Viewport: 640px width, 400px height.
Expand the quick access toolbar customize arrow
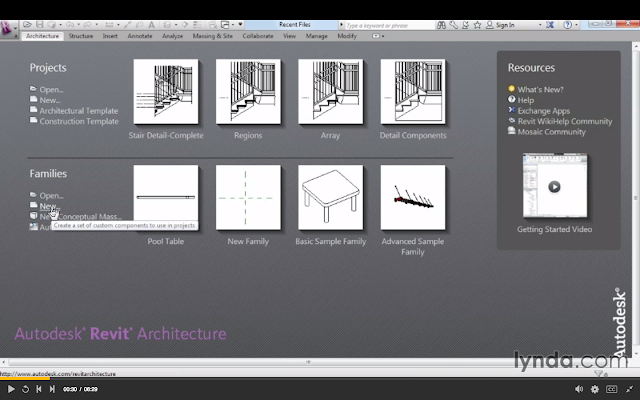240,24
